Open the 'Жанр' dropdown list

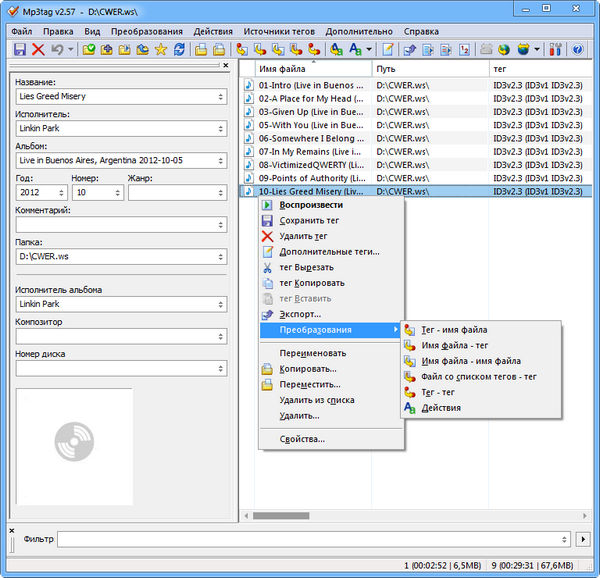(220, 192)
